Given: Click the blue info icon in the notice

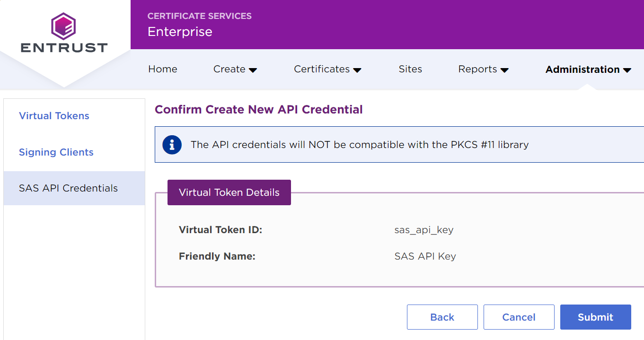Looking at the screenshot, I should 172,145.
